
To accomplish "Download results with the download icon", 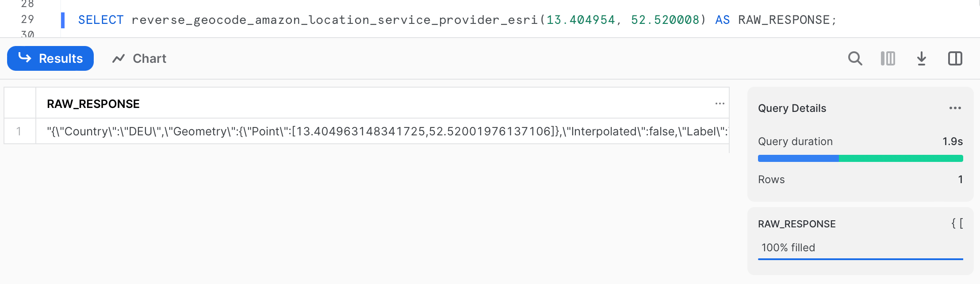I will tap(922, 58).
